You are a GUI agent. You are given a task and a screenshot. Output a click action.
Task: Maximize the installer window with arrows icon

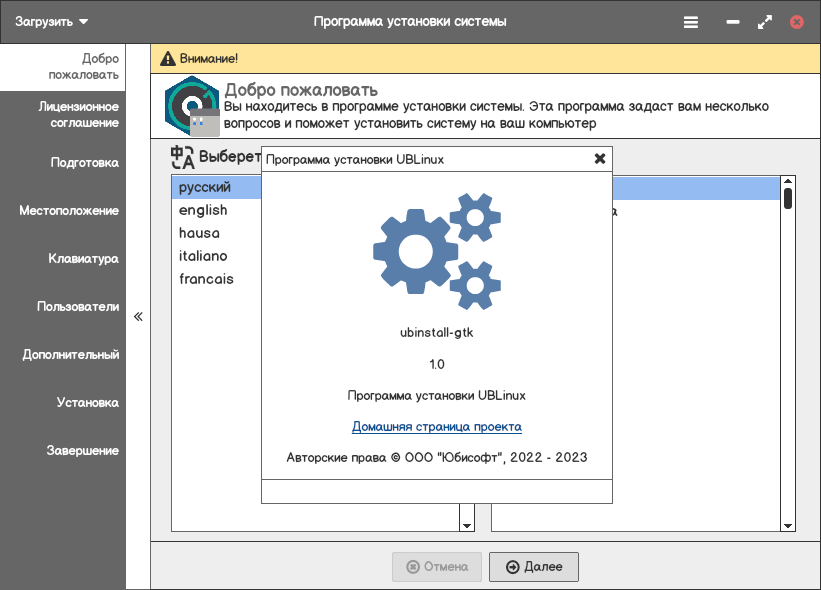764,22
